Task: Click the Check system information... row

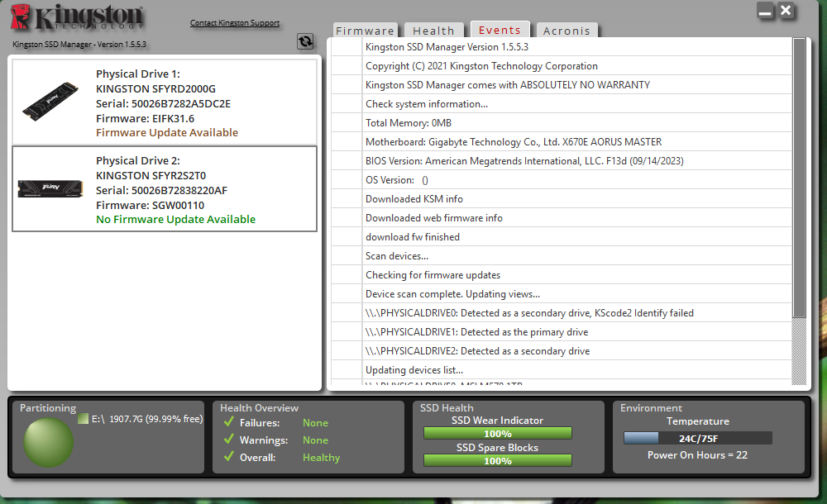Action: click(562, 104)
